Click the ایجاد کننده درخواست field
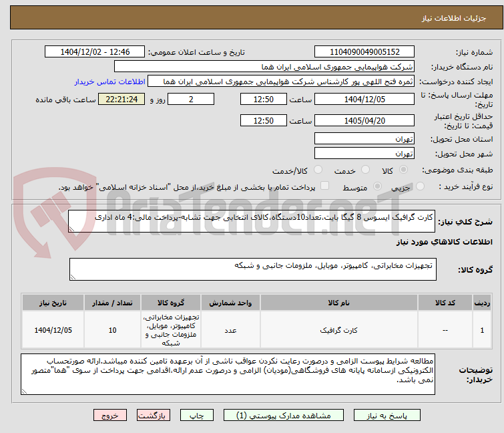The height and width of the screenshot is (433, 504). 281,82
